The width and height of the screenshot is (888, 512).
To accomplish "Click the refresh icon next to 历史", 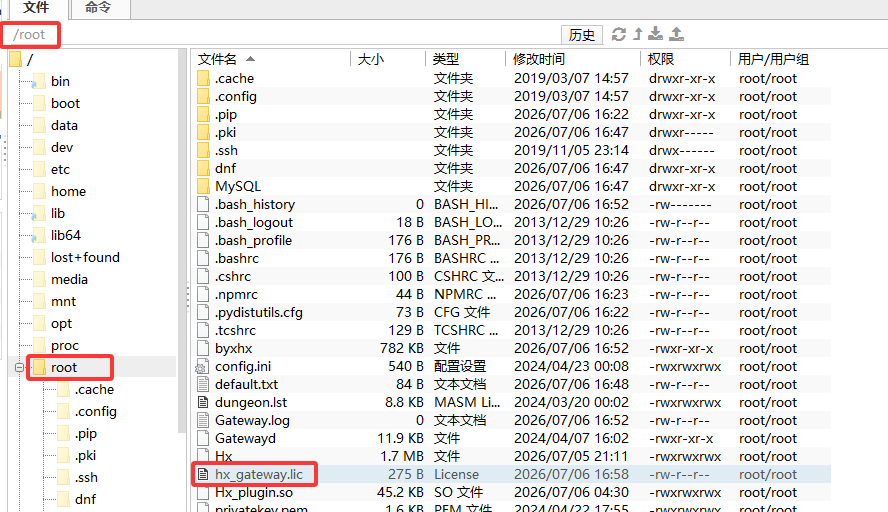I will [x=618, y=35].
